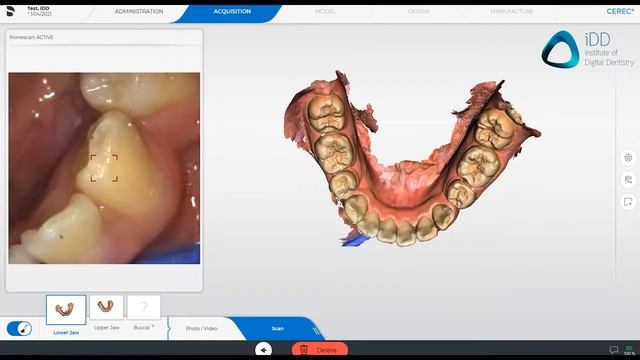Switch to Photo / Video mode
This screenshot has height=360, width=640.
click(x=202, y=329)
